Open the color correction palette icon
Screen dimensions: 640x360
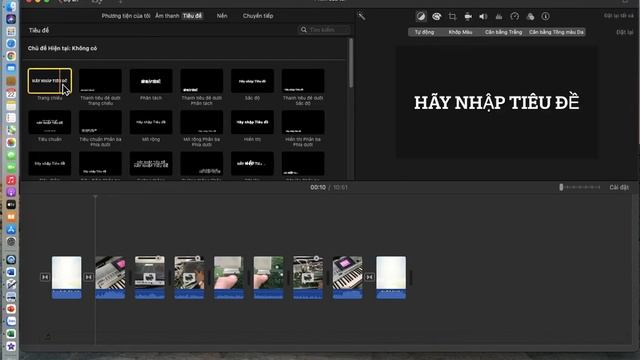click(x=436, y=16)
